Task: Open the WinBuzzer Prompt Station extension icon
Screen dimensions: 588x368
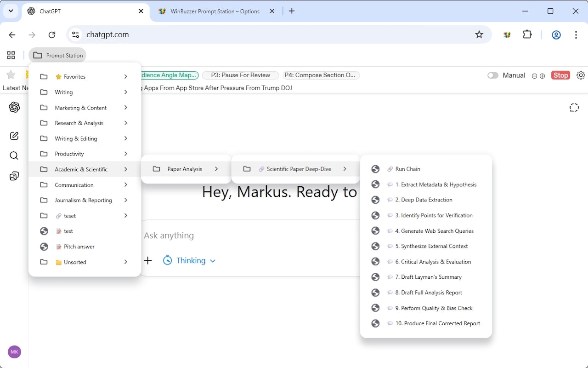Action: click(507, 34)
